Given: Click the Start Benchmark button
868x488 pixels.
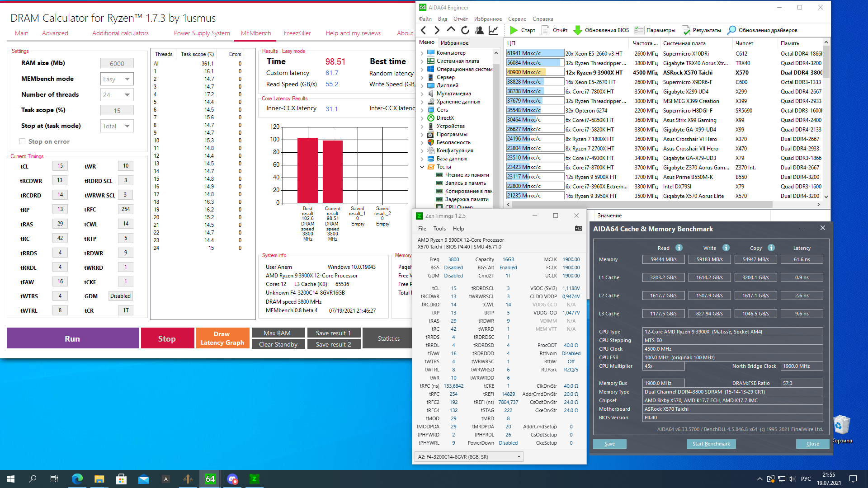Looking at the screenshot, I should pyautogui.click(x=711, y=444).
